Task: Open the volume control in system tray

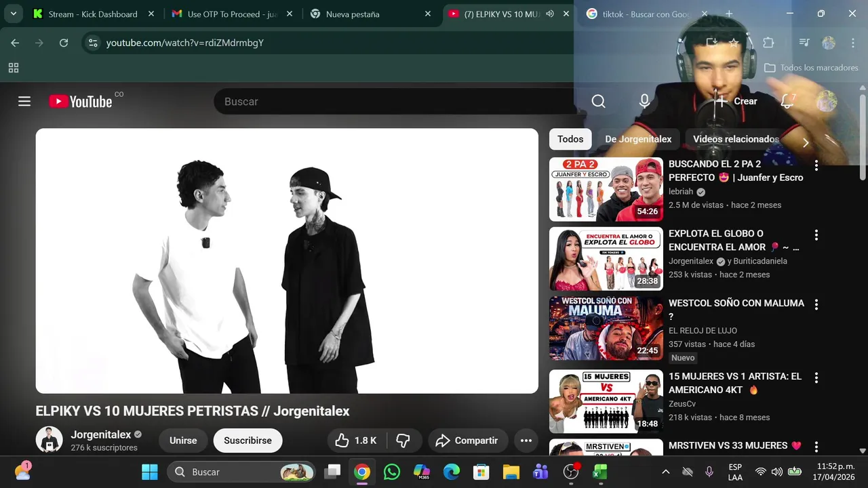Action: [777, 472]
